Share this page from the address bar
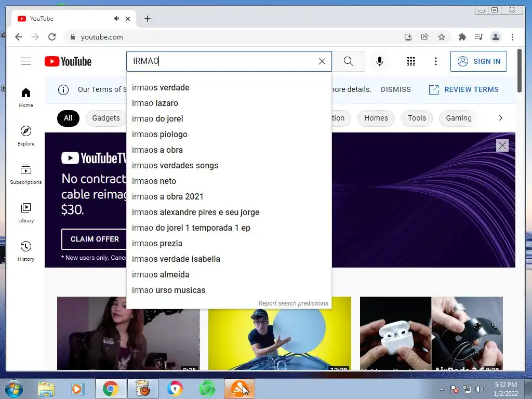Viewport: 532px width, 399px height. click(425, 37)
